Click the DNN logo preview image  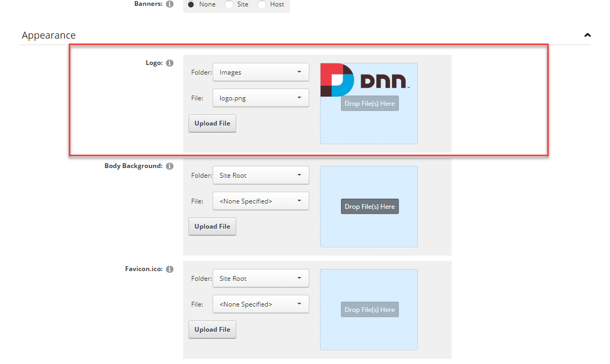coord(365,79)
